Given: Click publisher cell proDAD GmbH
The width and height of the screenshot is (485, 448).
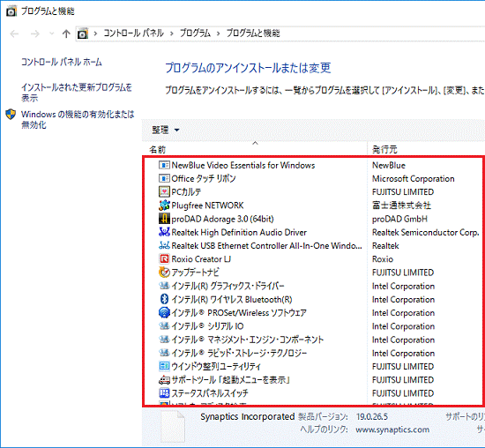Looking at the screenshot, I should coord(399,219).
